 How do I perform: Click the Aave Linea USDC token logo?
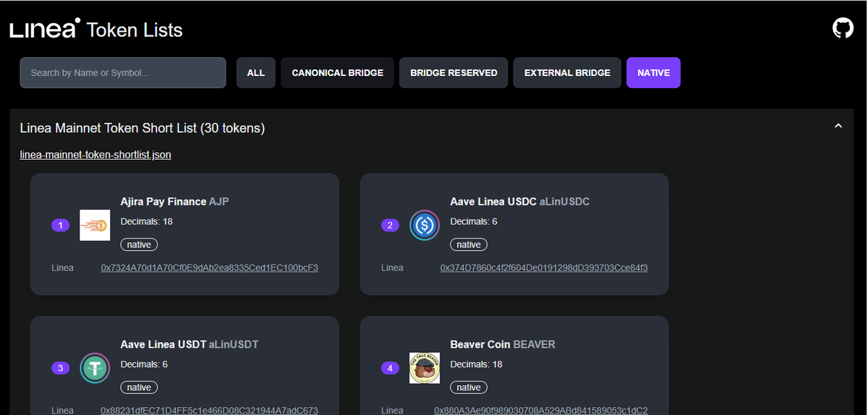pos(425,225)
